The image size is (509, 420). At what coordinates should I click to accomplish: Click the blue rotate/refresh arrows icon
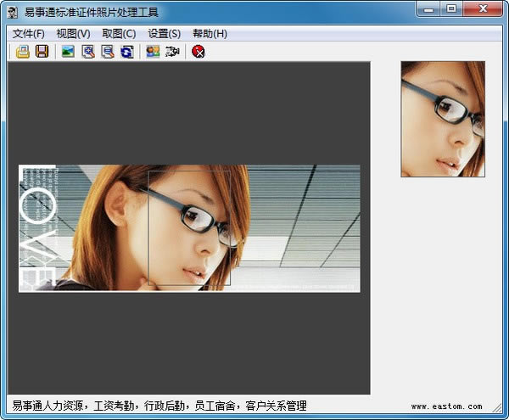click(x=127, y=52)
